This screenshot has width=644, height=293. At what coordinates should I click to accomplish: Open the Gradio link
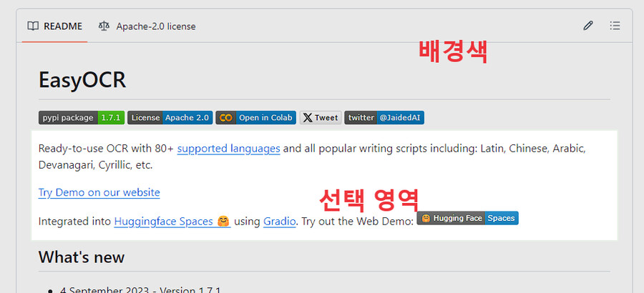coord(279,222)
